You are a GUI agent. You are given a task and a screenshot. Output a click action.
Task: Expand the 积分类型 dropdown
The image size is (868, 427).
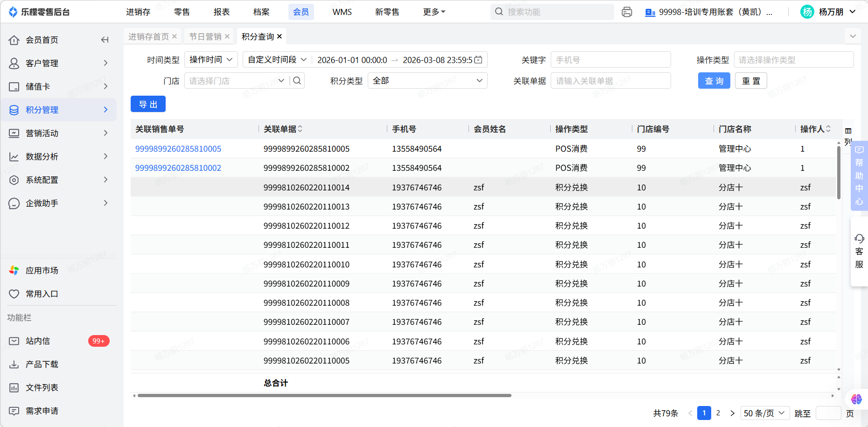point(427,81)
